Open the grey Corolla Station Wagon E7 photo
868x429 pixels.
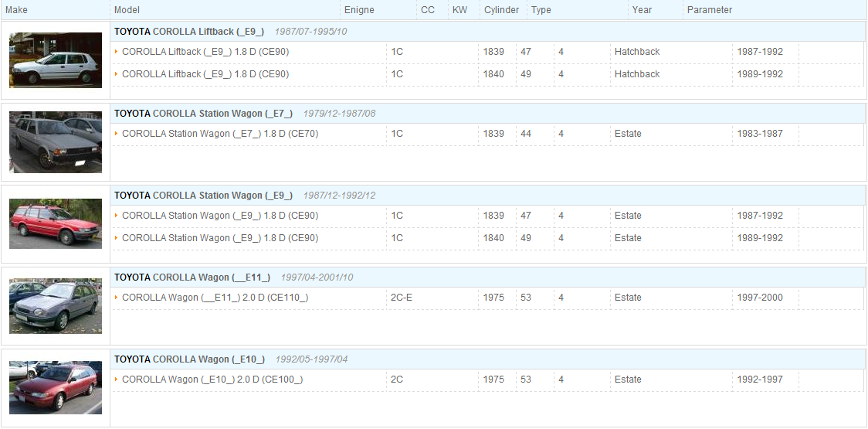tap(56, 142)
